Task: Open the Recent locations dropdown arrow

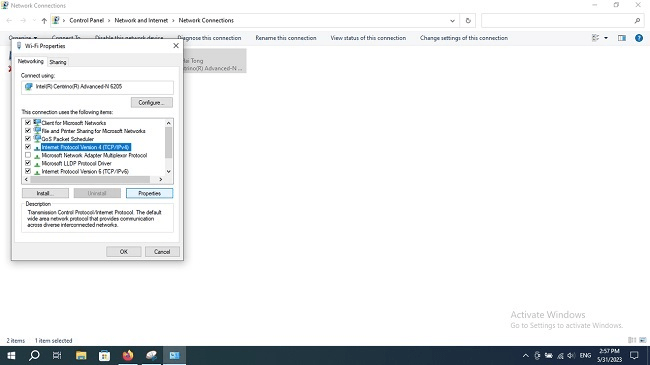Action: click(34, 20)
